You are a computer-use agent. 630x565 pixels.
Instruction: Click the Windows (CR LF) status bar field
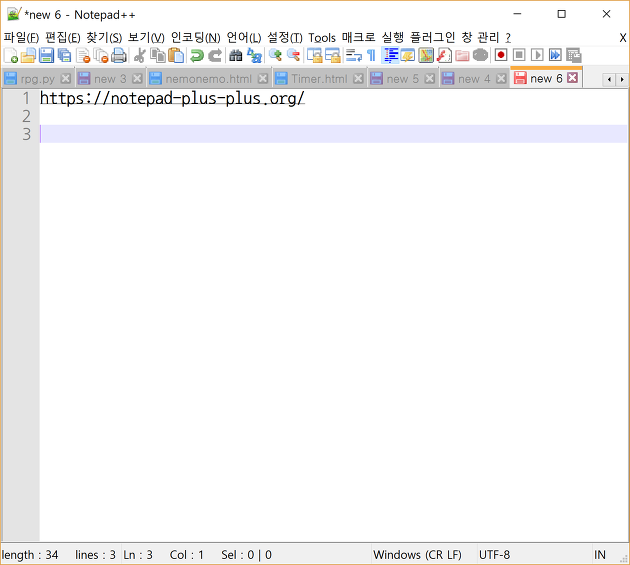(417, 555)
